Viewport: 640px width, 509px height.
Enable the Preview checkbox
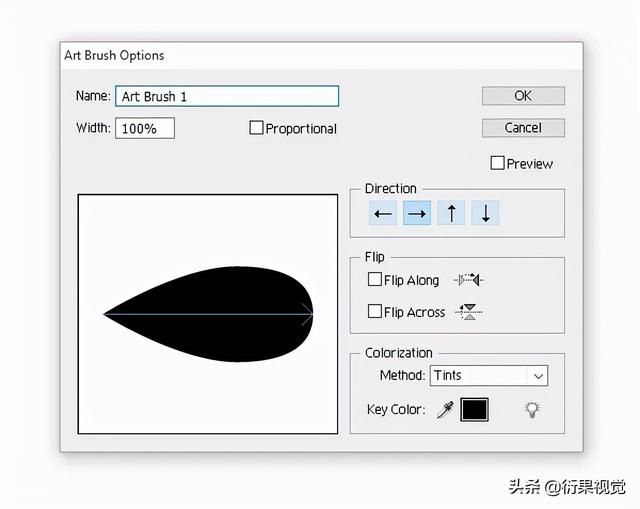coord(497,163)
